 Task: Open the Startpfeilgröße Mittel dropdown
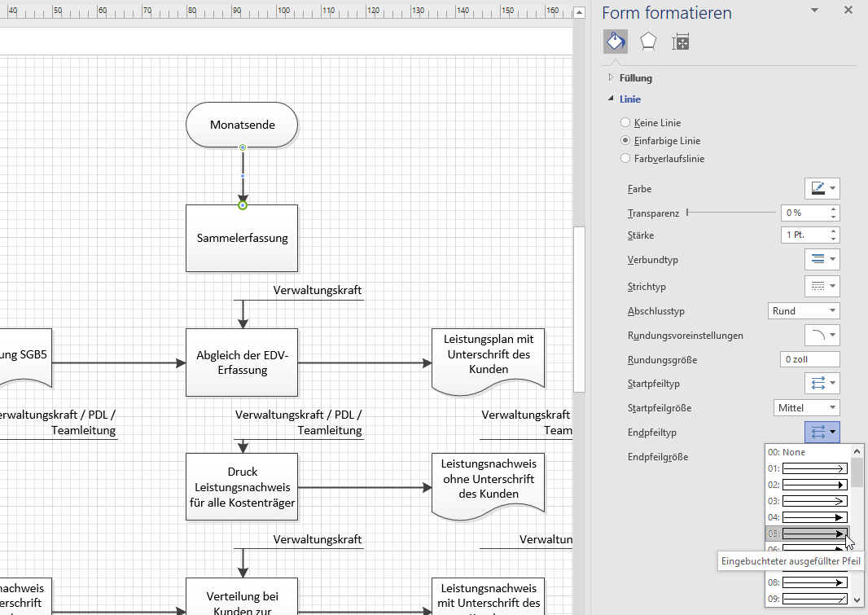click(x=806, y=407)
